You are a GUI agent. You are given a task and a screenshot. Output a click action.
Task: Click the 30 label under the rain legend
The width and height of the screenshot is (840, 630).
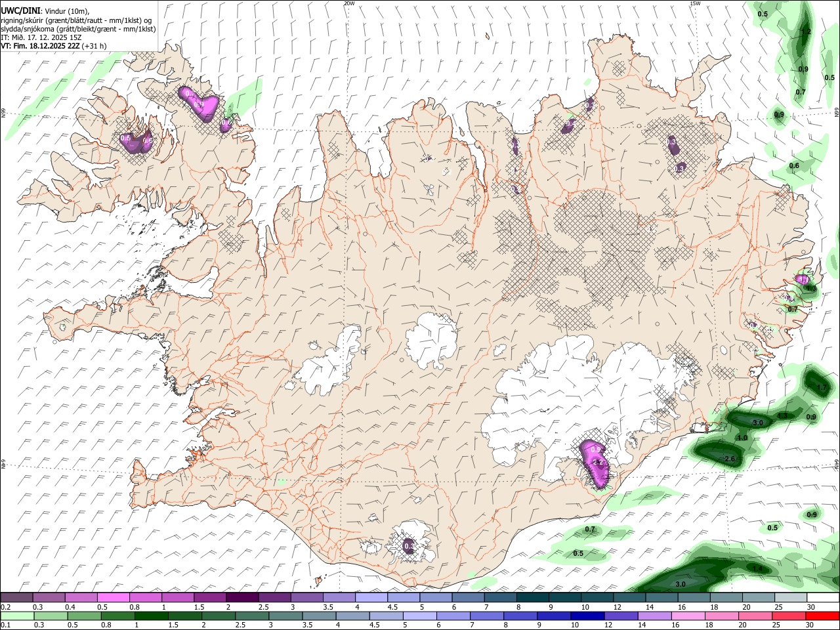coord(811,625)
